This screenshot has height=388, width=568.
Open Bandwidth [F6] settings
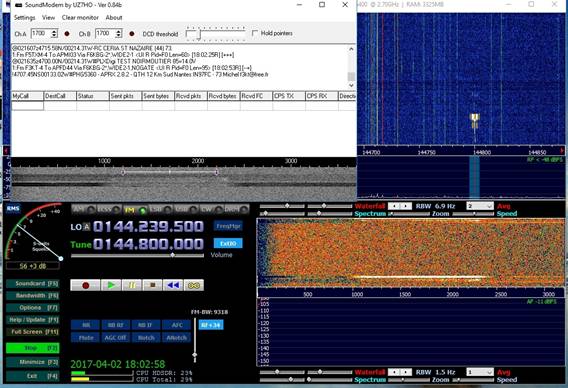coord(33,296)
